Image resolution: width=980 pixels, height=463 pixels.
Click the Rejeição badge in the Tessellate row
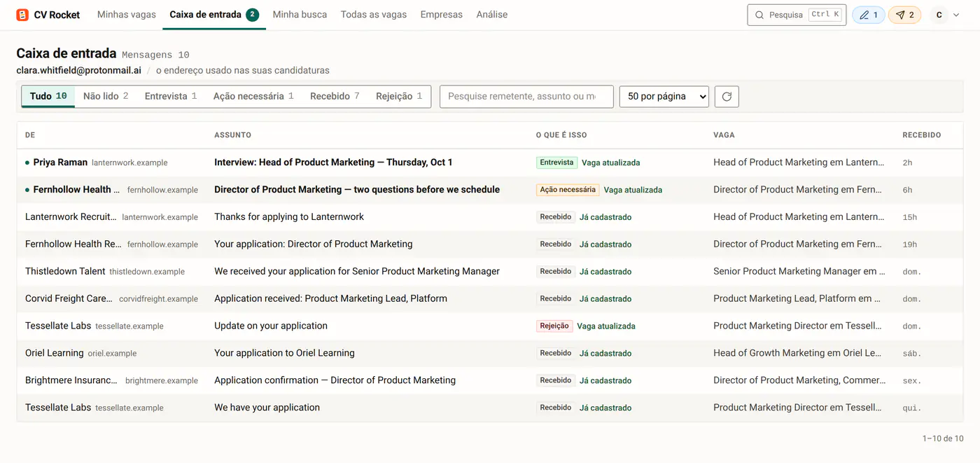point(554,326)
